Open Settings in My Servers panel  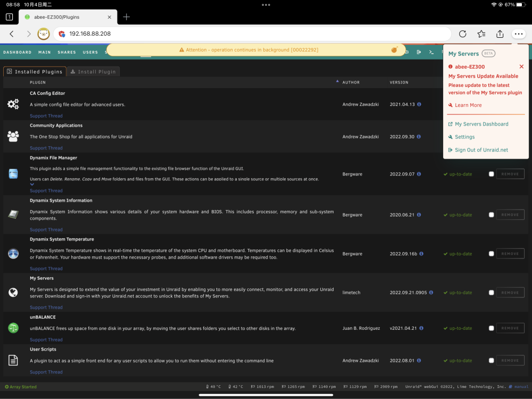click(461, 137)
